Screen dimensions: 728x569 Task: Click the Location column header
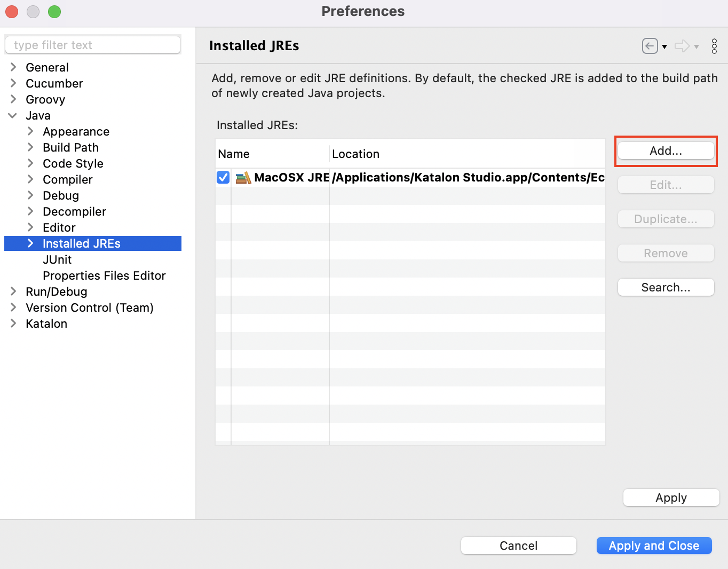coord(355,154)
